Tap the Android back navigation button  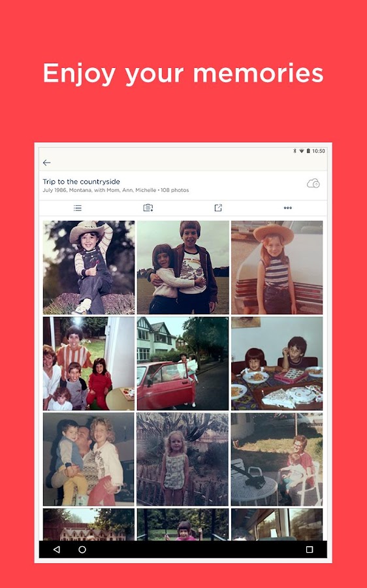click(x=57, y=549)
